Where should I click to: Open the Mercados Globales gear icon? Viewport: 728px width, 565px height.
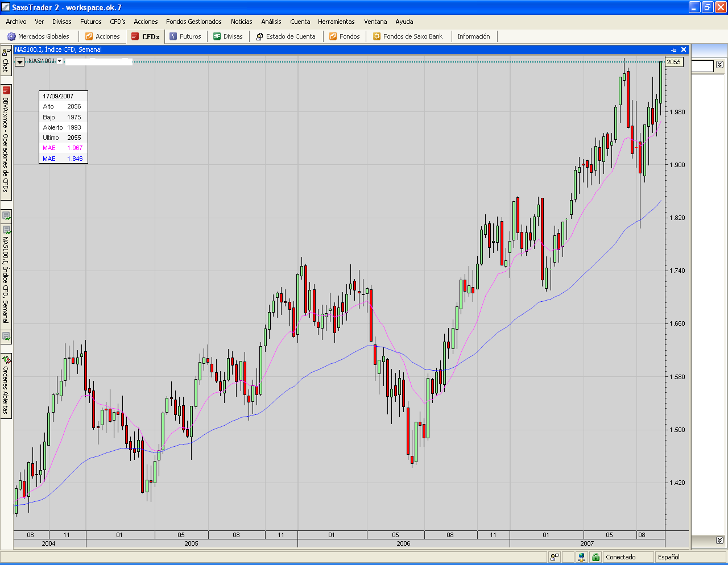click(x=11, y=36)
